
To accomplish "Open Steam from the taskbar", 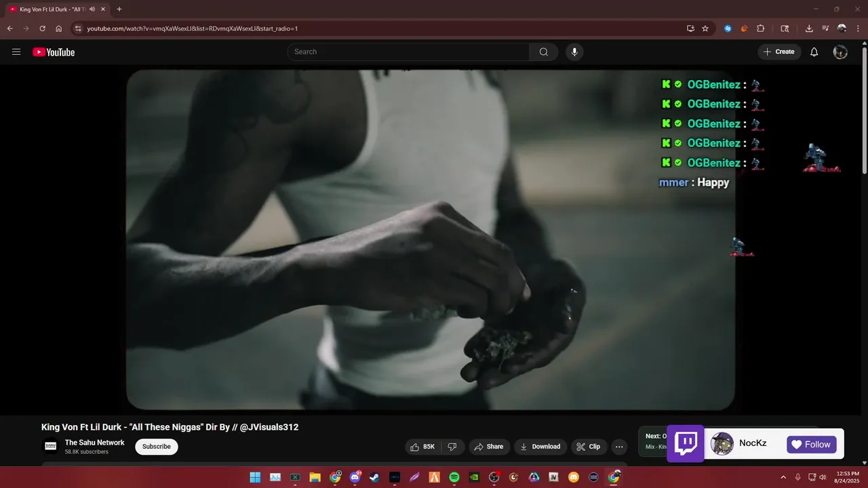I will click(x=374, y=477).
